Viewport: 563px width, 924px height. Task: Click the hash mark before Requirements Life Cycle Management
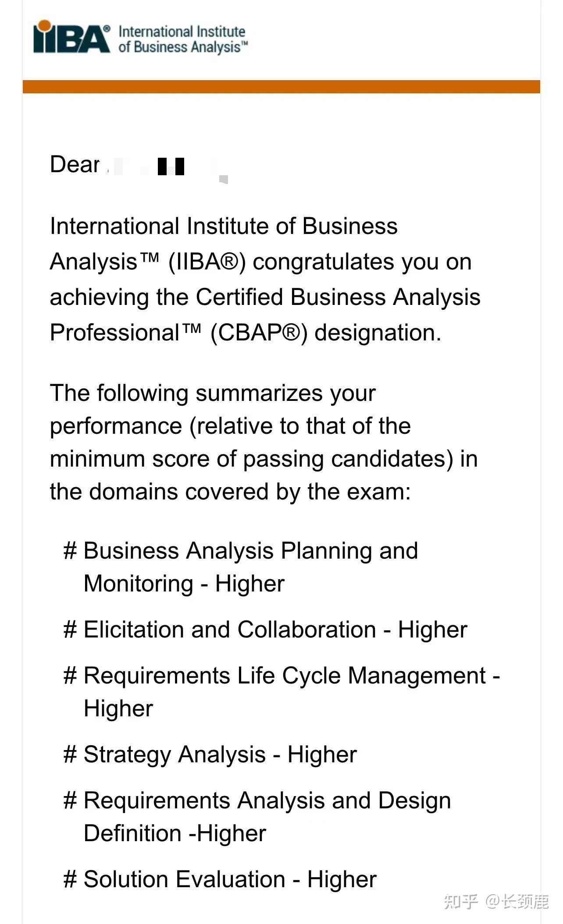[x=70, y=676]
